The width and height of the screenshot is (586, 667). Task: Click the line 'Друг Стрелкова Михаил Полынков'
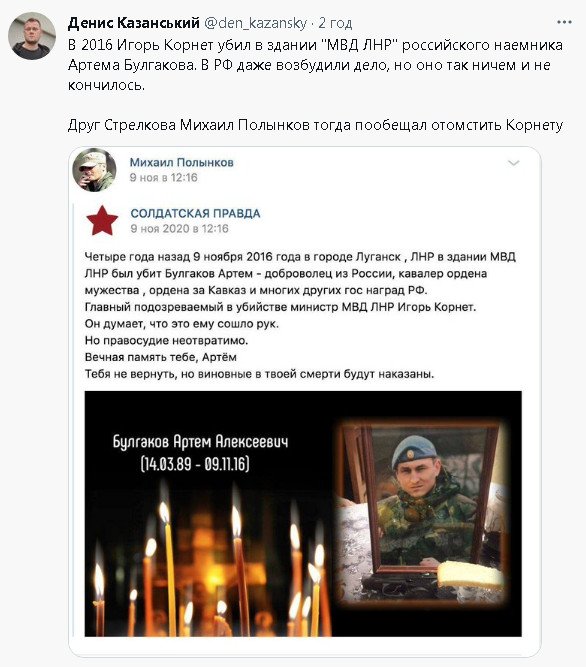click(315, 125)
